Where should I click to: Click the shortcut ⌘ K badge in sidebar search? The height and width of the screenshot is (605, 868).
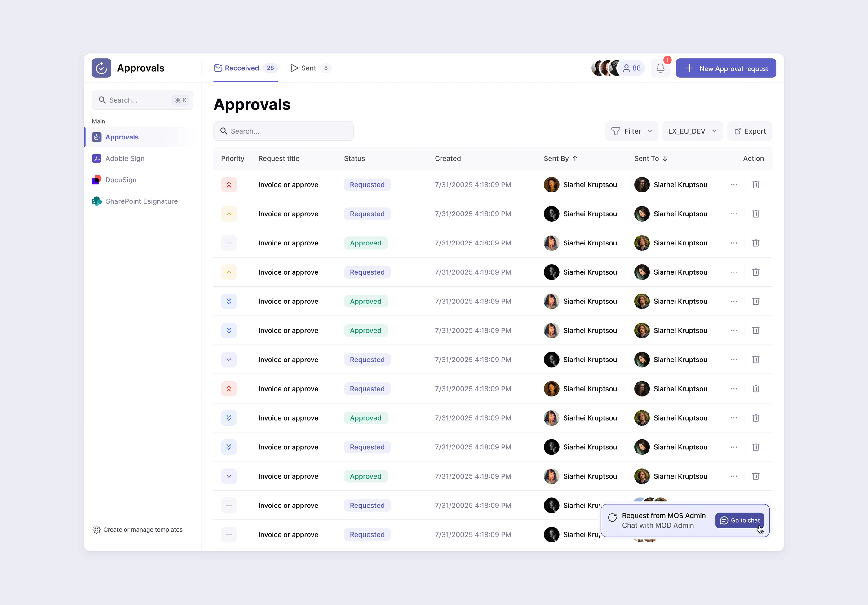180,100
